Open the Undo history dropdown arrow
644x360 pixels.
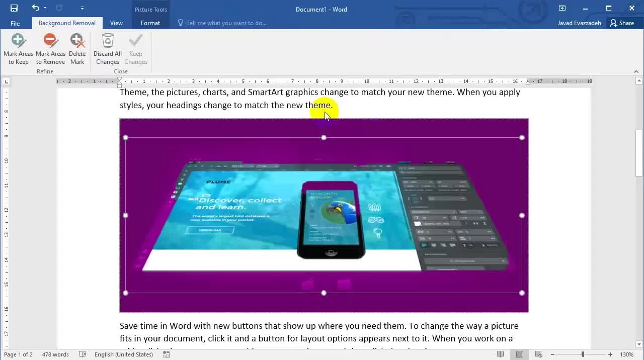tap(45, 8)
